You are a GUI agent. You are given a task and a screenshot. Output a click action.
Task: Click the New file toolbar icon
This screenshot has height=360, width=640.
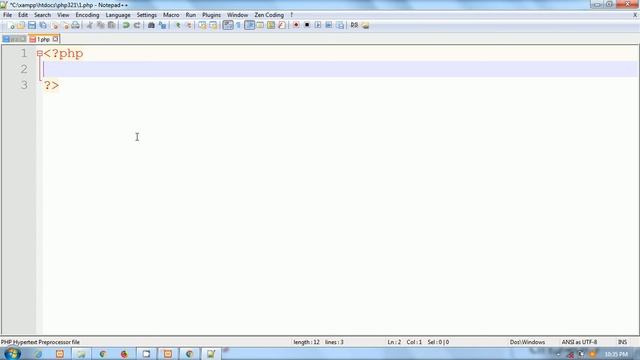pyautogui.click(x=11, y=25)
